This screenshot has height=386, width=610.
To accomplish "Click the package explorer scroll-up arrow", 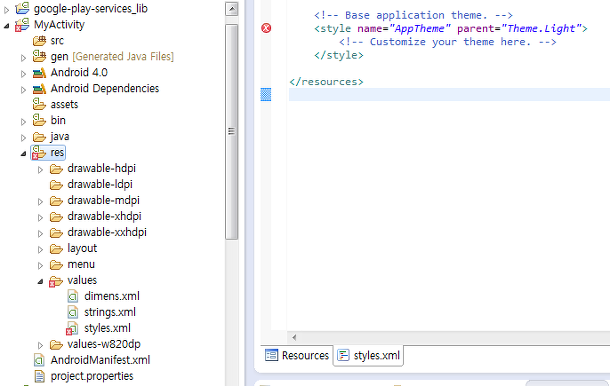I will [231, 9].
